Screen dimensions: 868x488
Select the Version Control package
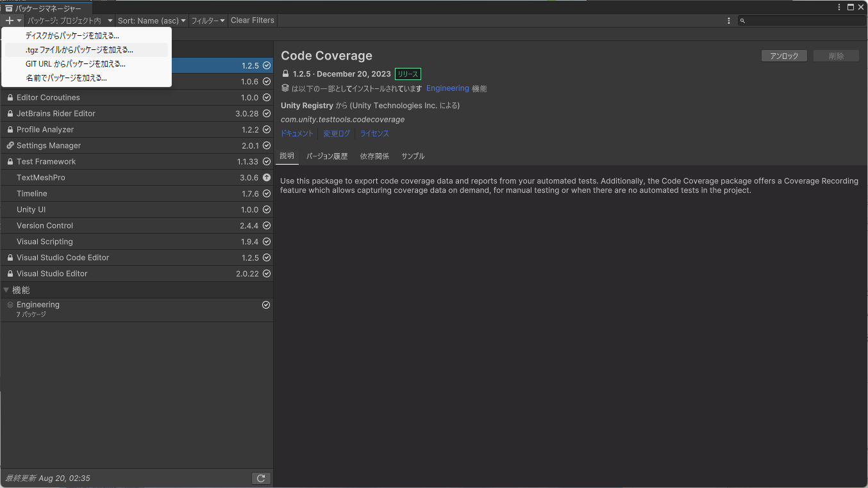pyautogui.click(x=137, y=225)
